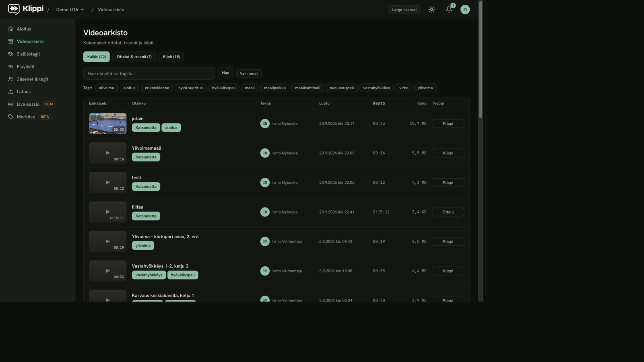
Task: Toggle the Vain omat filter
Action: tap(249, 73)
